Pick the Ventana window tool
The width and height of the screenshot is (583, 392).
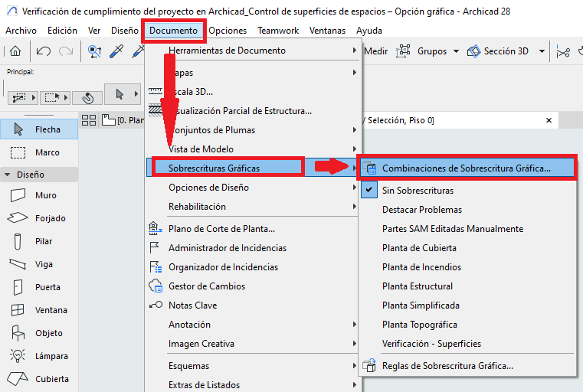point(38,310)
